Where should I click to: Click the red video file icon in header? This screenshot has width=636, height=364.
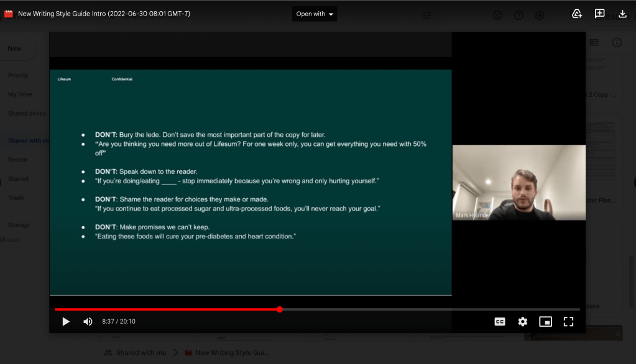point(9,14)
